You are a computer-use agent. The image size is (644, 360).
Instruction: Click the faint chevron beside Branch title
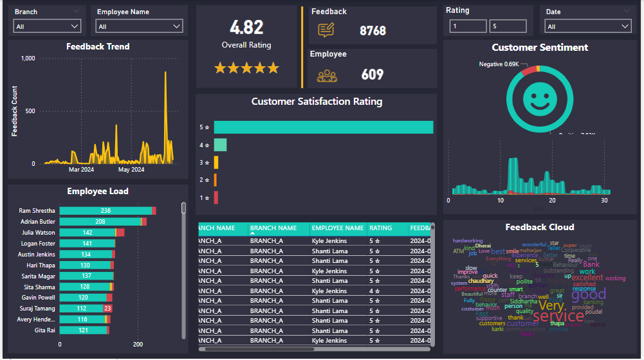pos(77,12)
